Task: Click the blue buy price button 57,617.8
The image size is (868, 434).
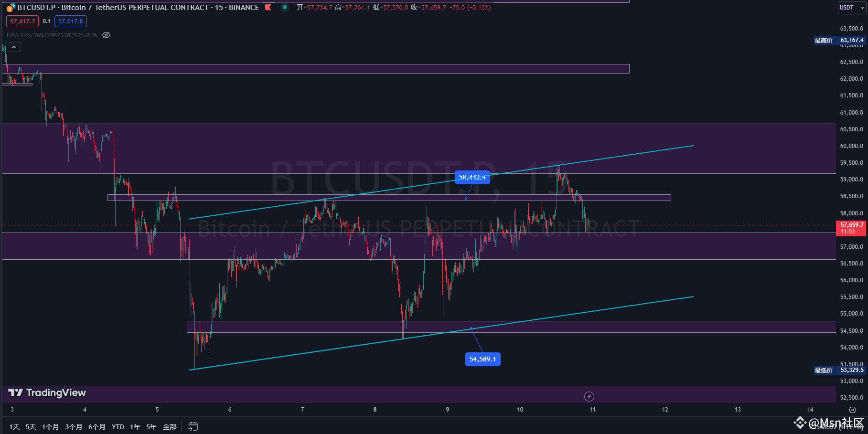Action: point(71,21)
